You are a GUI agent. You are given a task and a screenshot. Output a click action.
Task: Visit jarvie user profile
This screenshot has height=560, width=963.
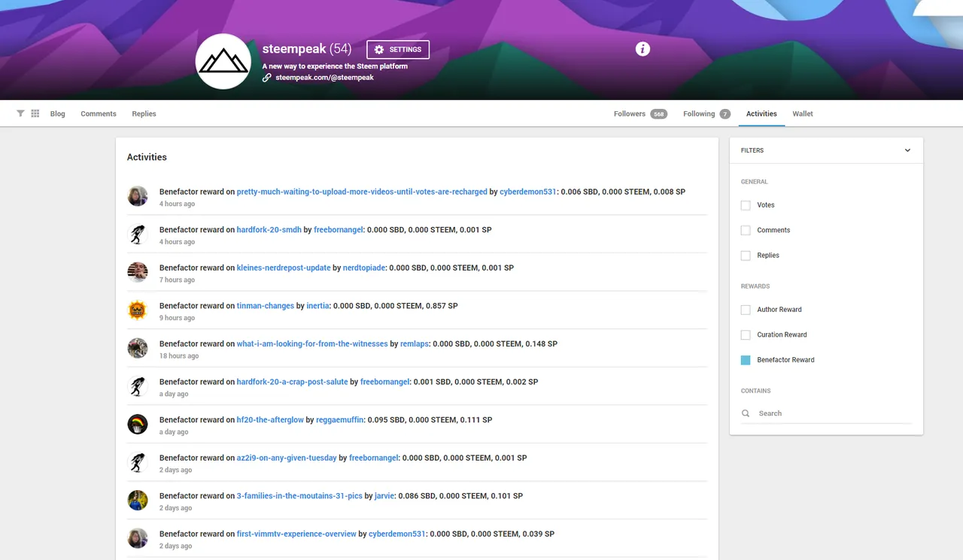384,496
